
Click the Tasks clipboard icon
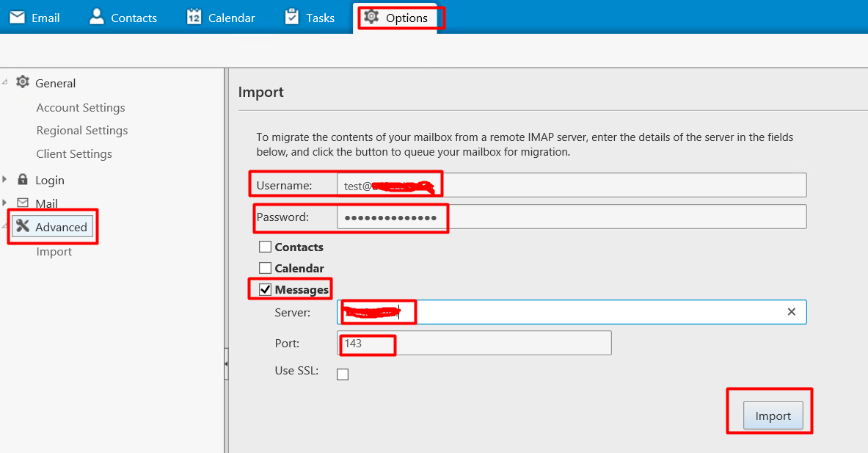[292, 17]
